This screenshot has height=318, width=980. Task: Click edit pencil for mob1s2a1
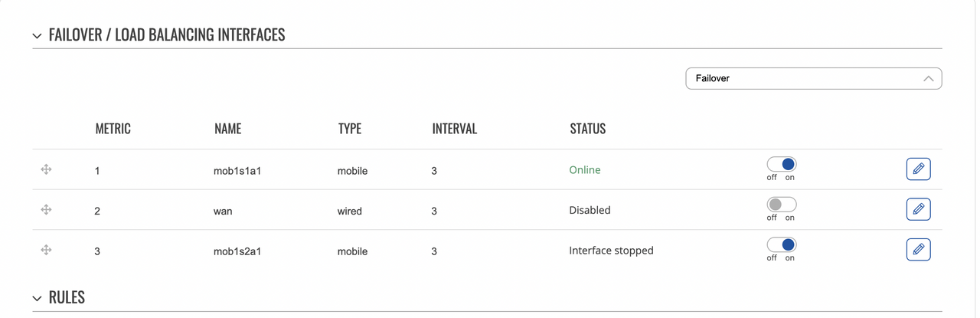pos(918,249)
